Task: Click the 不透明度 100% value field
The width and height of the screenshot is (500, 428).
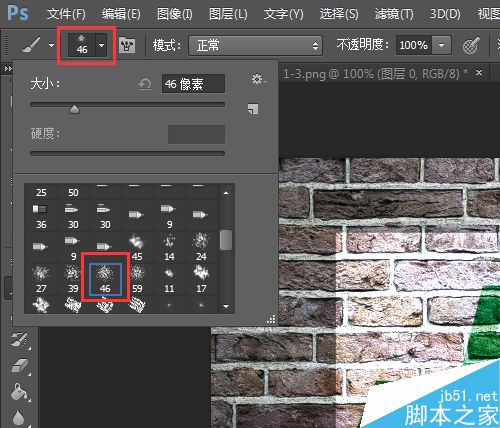Action: point(414,45)
